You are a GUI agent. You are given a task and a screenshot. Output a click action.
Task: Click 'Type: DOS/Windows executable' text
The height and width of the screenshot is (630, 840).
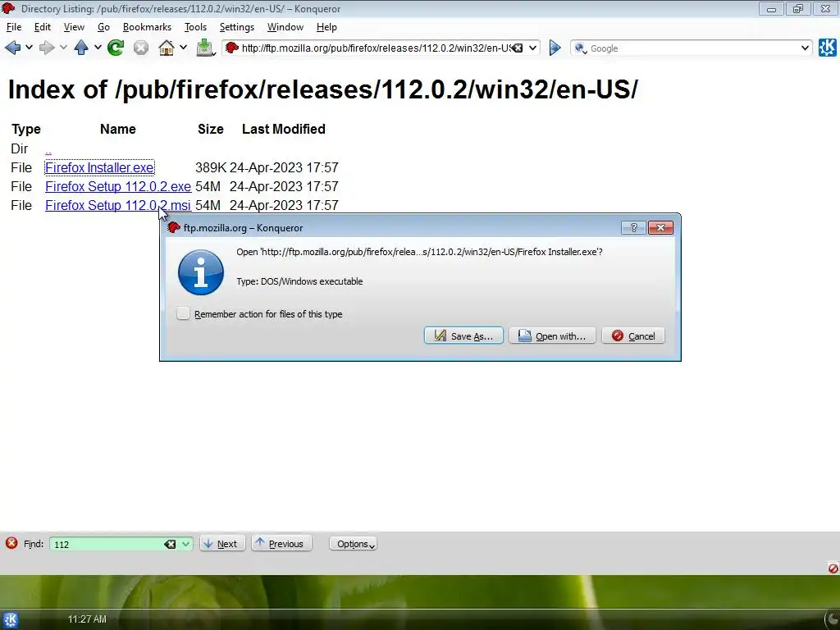click(x=299, y=281)
